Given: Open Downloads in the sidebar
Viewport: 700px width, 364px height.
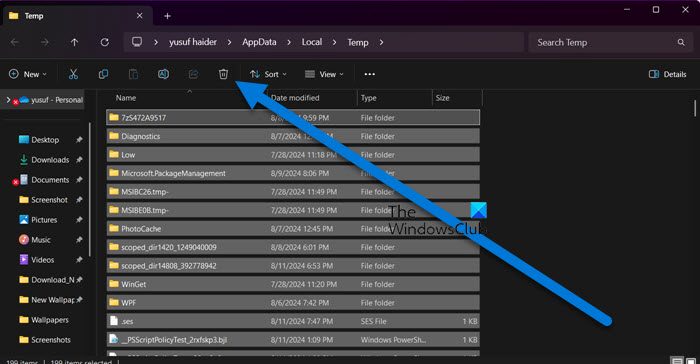Looking at the screenshot, I should coord(45,160).
